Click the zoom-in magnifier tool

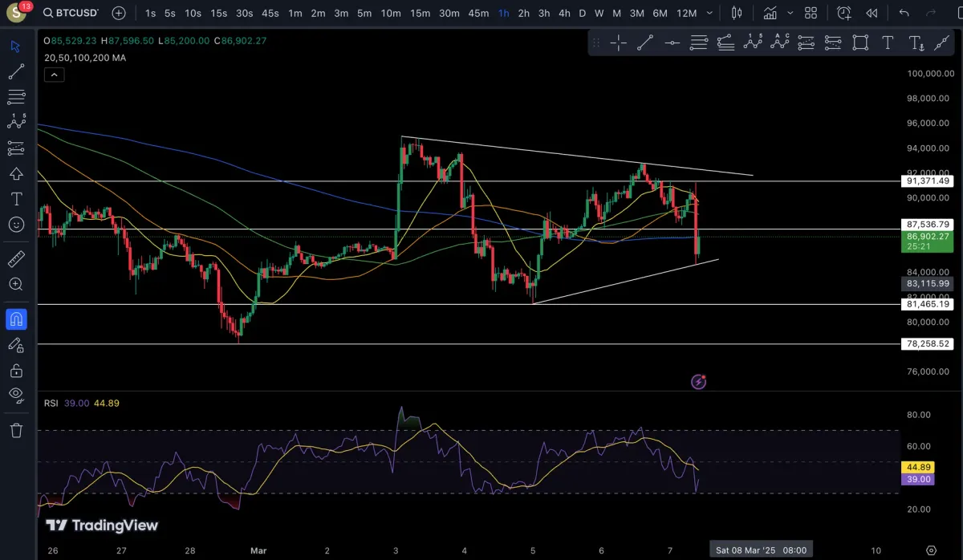(x=15, y=284)
